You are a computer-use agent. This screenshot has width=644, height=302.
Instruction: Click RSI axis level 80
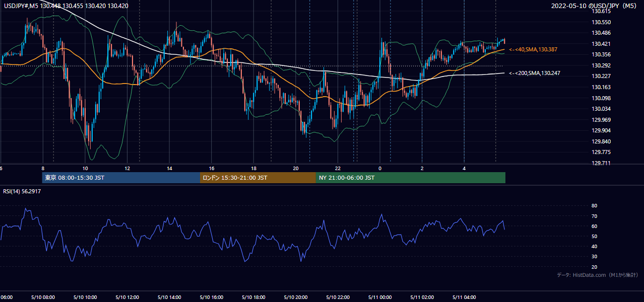[x=594, y=206]
